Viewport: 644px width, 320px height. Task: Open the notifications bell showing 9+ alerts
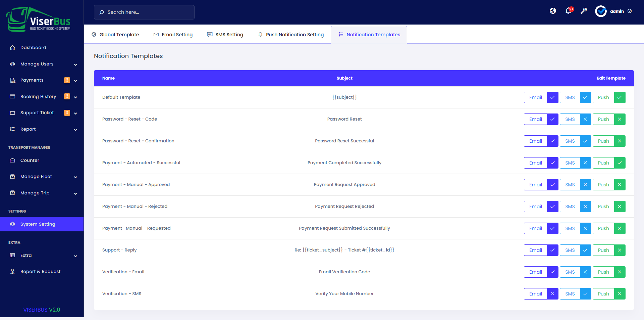point(568,11)
